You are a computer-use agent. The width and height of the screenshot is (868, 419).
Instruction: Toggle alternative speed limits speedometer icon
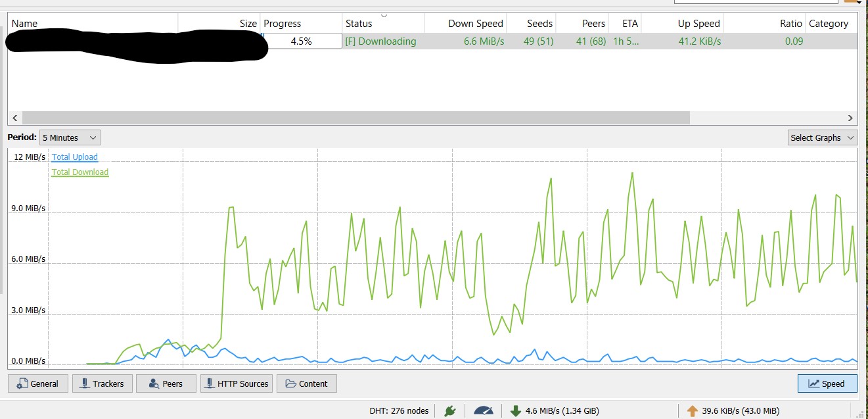point(484,410)
